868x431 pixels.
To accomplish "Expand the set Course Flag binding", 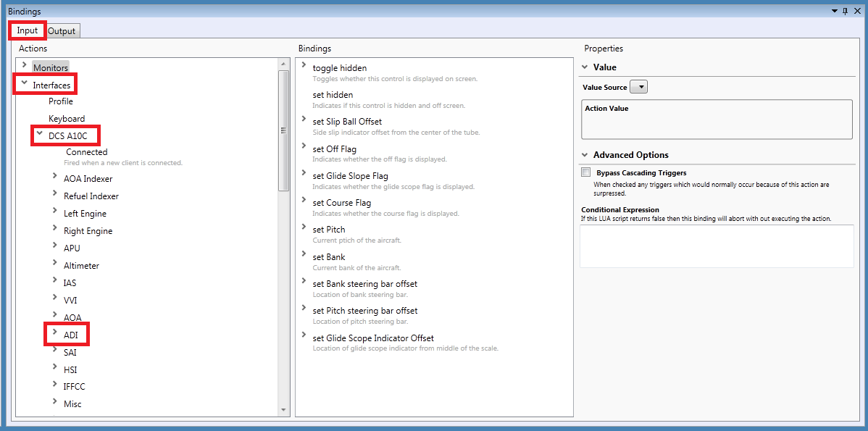I will tap(304, 200).
